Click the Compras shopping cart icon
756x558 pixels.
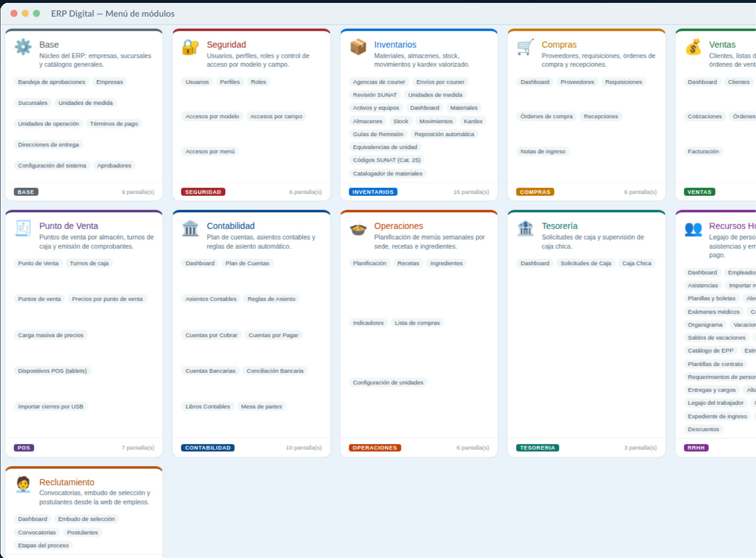525,47
